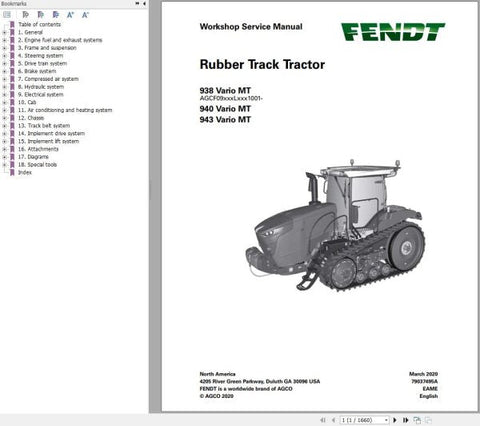Select '10. Cab' bookmark
Viewport: 480px width, 426px height.
click(x=27, y=102)
